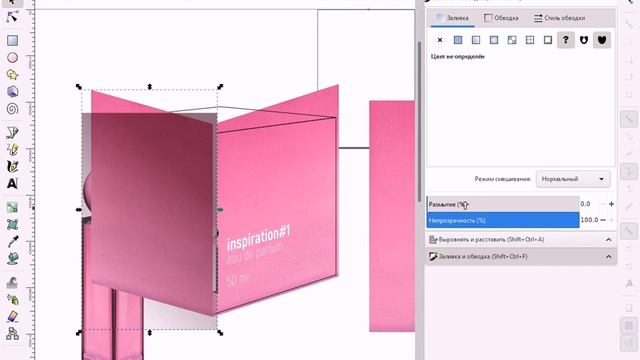Click the opacity value field 100,0

click(589, 220)
